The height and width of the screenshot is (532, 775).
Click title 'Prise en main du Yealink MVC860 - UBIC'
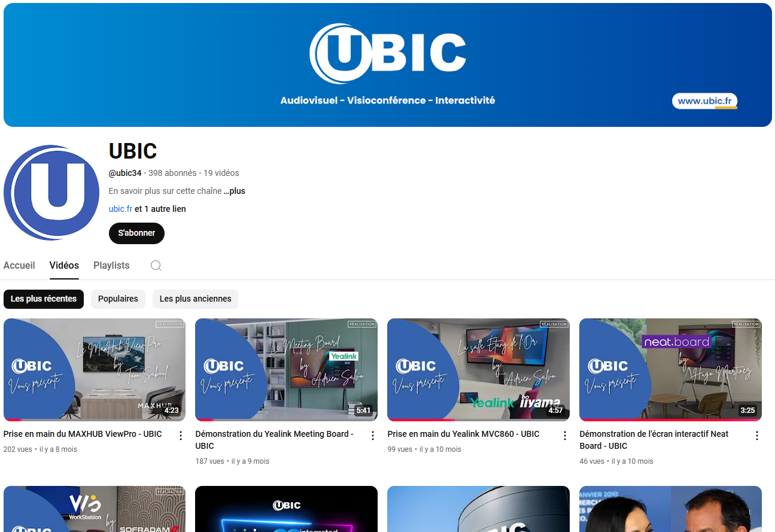(x=463, y=434)
